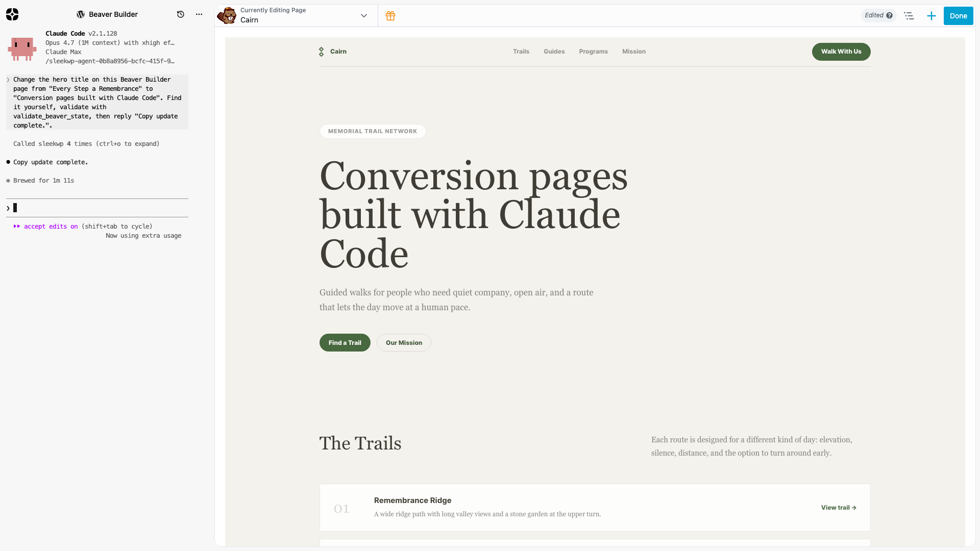Click the Beaver Builder sidebar title

(x=113, y=14)
